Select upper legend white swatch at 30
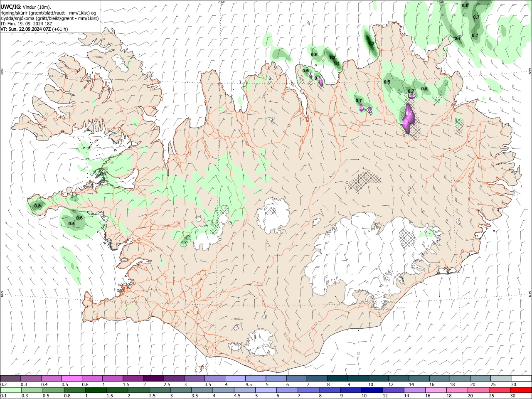The image size is (532, 399). 521,379
